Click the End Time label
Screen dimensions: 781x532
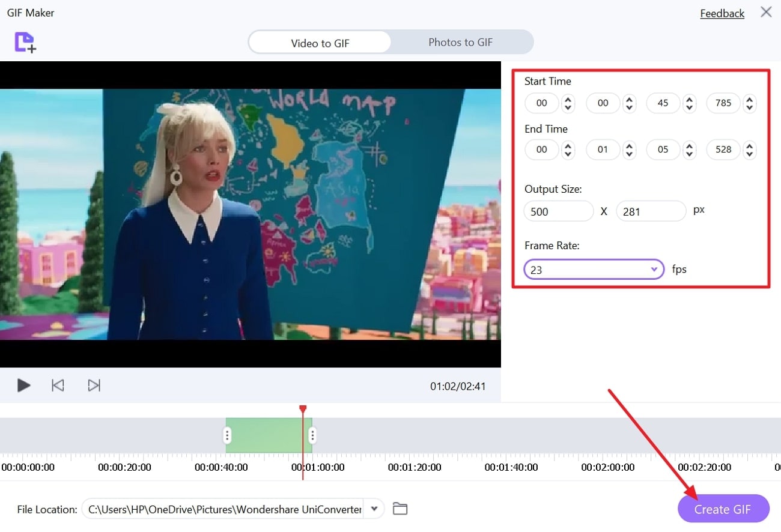point(546,128)
